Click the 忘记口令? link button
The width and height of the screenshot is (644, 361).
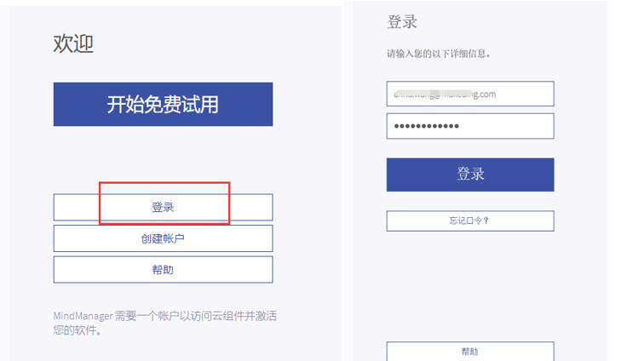click(x=469, y=221)
